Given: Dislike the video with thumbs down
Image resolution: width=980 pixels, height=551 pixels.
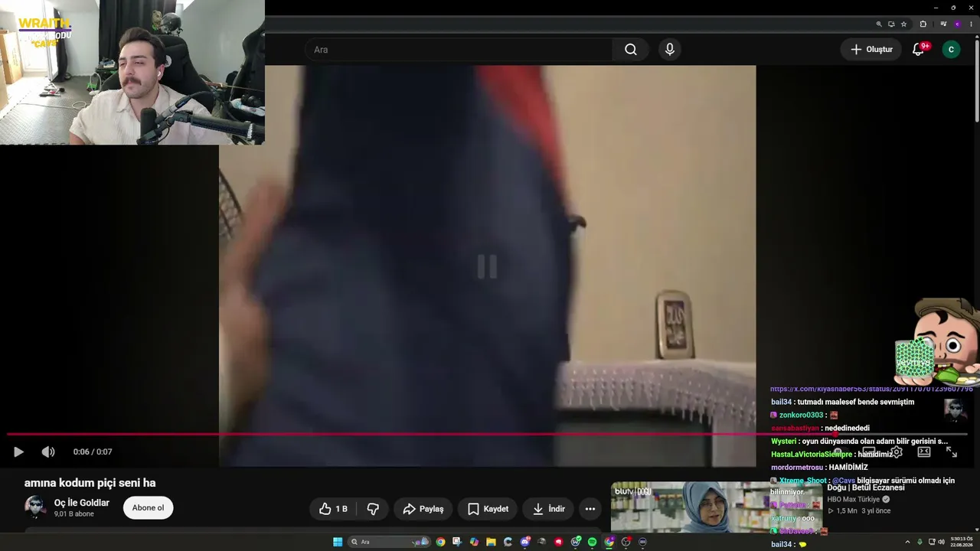Looking at the screenshot, I should (x=373, y=509).
